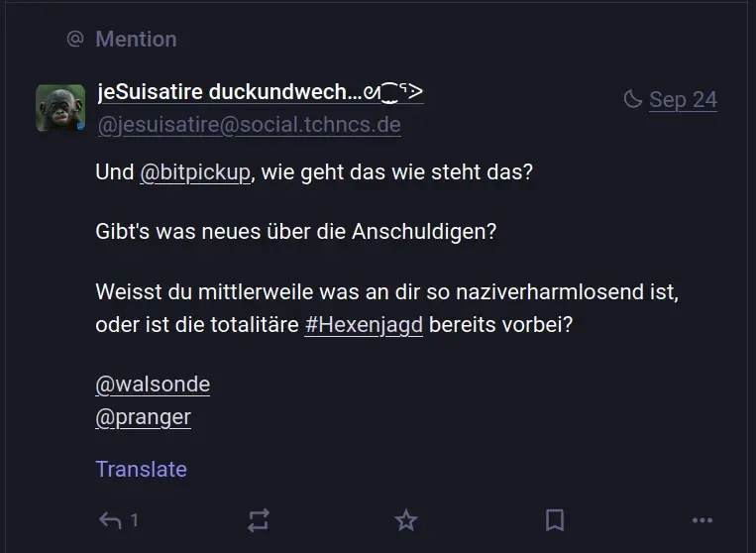Click the @ symbol icon beside Mention
The image size is (756, 553).
pyautogui.click(x=74, y=39)
